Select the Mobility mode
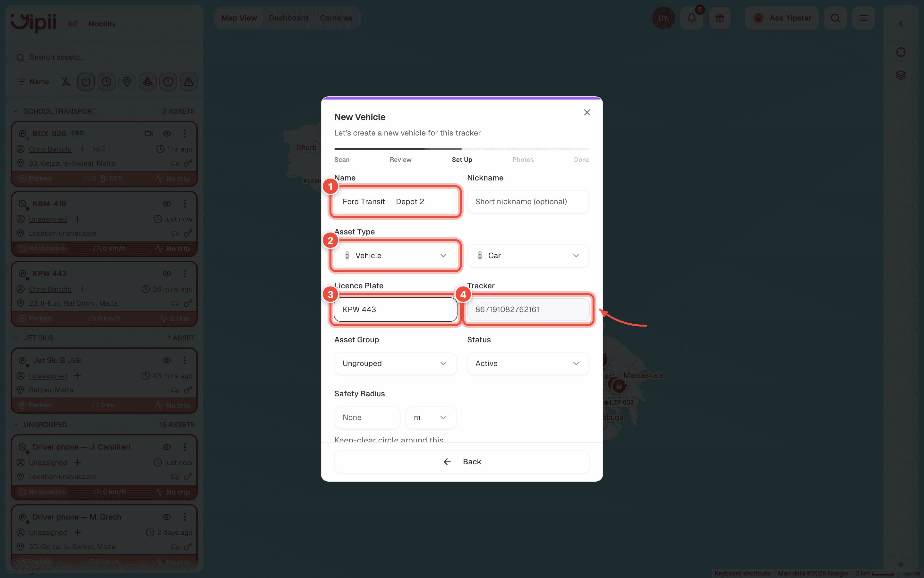Screen dimensions: 924x578 point(102,24)
